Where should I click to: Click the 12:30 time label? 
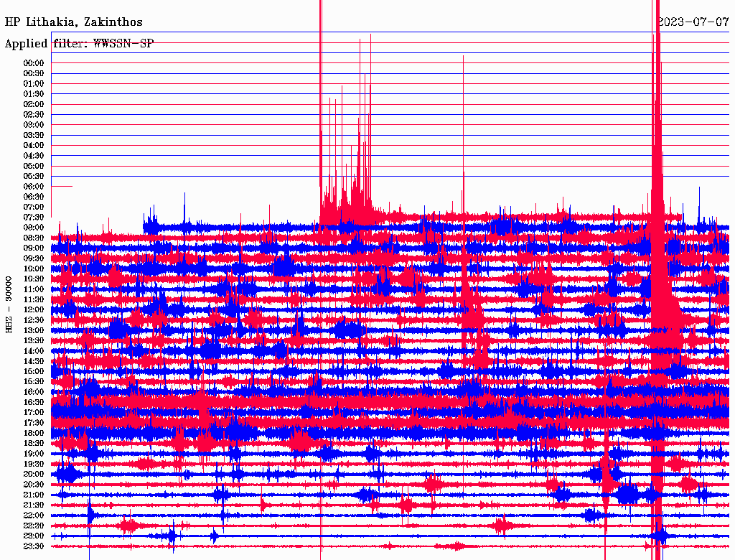point(34,320)
